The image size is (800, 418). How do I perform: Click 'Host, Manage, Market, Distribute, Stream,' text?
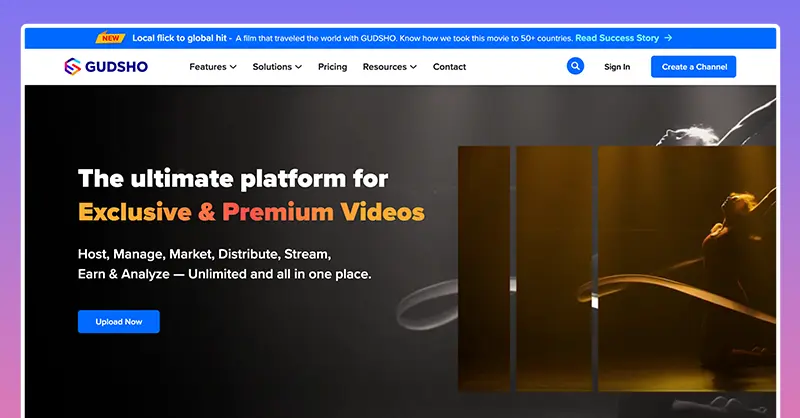point(205,254)
